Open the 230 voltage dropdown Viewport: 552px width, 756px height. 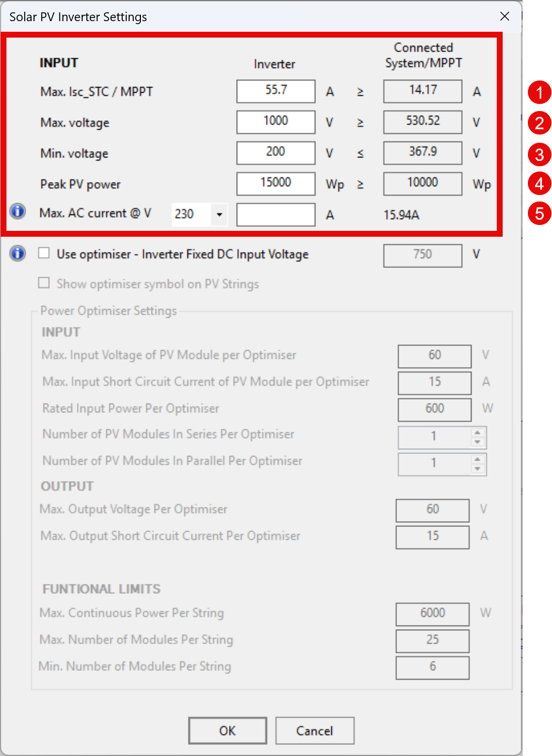click(219, 214)
